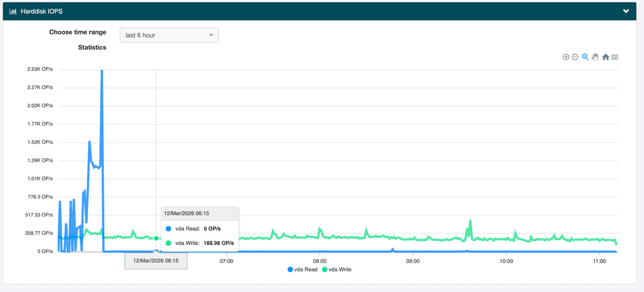This screenshot has width=644, height=292.
Task: Toggle vda Read series in legend
Action: click(x=305, y=269)
